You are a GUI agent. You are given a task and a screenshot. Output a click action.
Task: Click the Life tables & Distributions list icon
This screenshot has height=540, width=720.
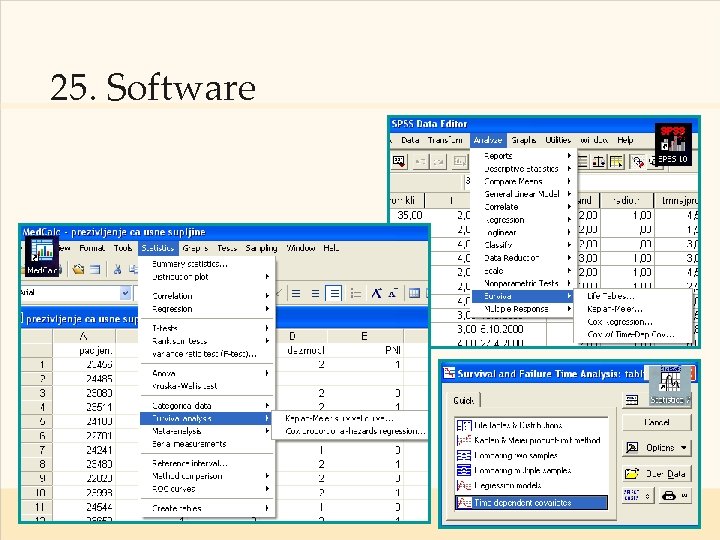point(464,425)
